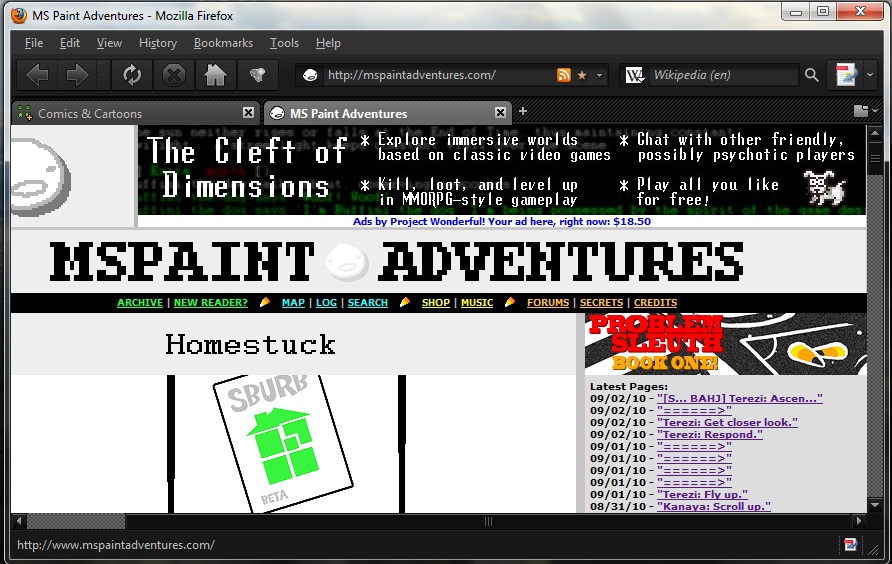Click the Forward navigation arrow

(x=77, y=75)
